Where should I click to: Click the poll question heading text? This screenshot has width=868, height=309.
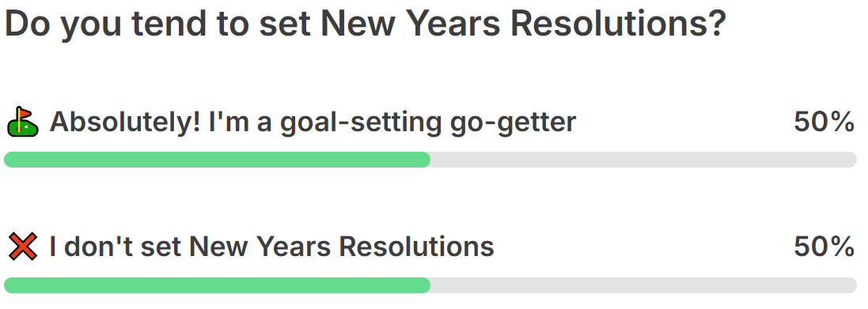pyautogui.click(x=366, y=23)
